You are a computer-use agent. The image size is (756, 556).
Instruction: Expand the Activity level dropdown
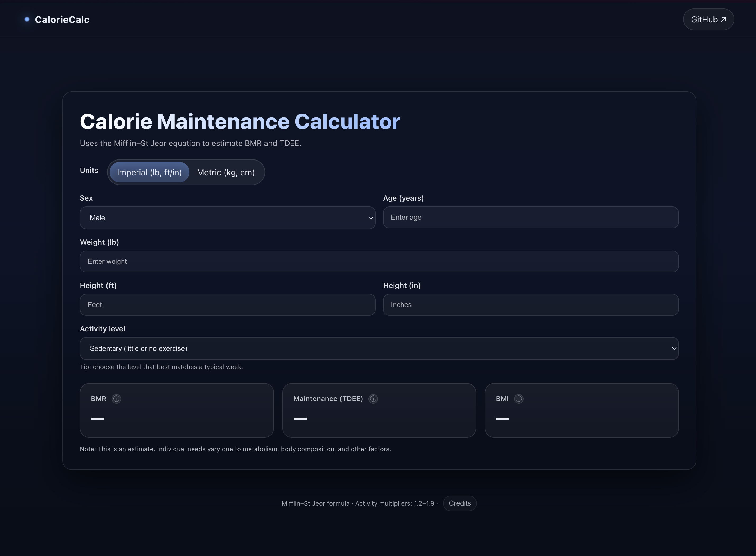click(379, 348)
